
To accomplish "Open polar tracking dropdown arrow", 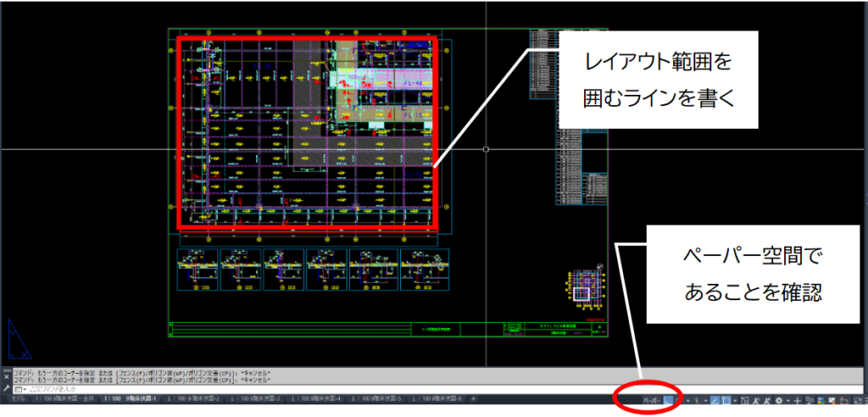I will click(x=687, y=400).
